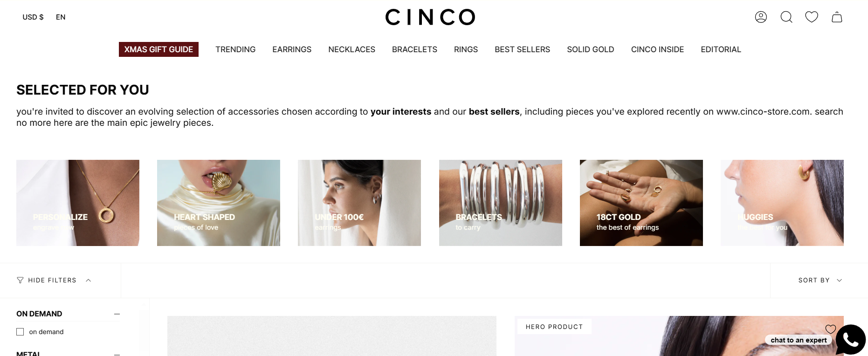Collapse the METAL filter section
The width and height of the screenshot is (868, 356).
pyautogui.click(x=117, y=354)
